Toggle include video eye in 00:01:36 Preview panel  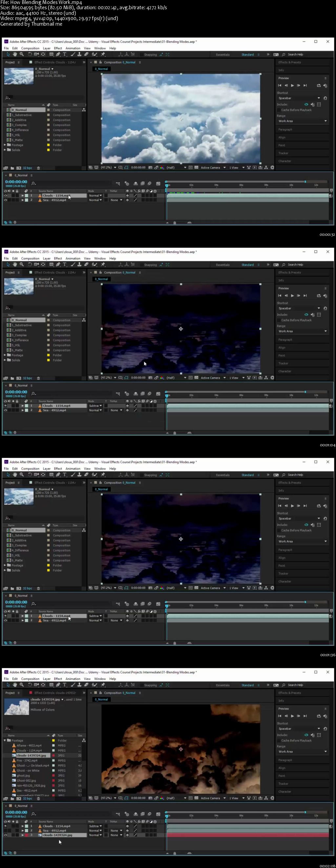[x=306, y=525]
